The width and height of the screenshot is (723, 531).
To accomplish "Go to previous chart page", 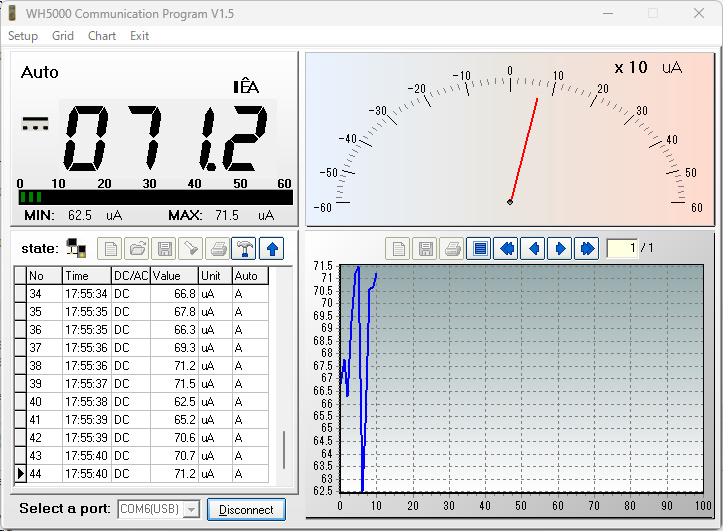I will (533, 248).
